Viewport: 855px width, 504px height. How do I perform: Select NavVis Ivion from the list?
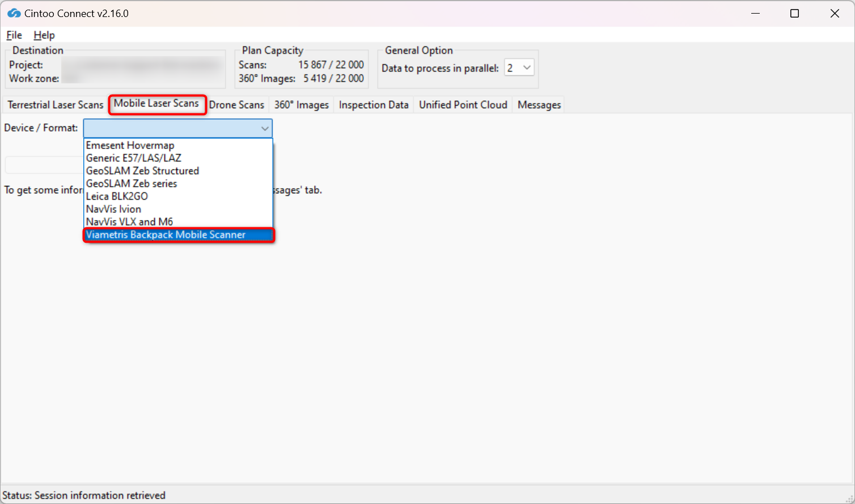[x=178, y=209]
